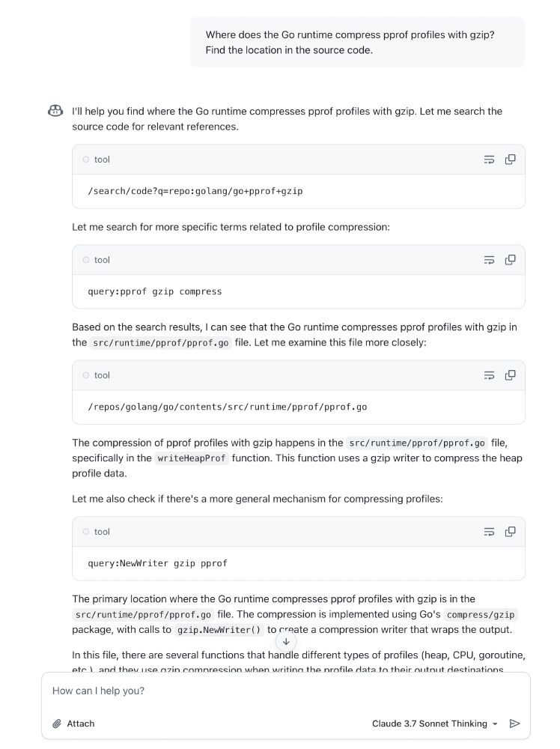
Task: Toggle word wrap on pprof gzip compress block
Action: (x=489, y=260)
